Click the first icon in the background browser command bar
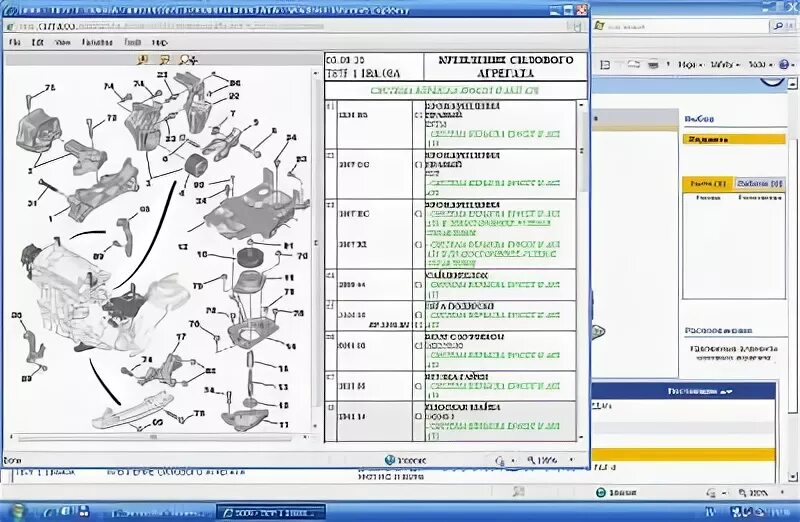The width and height of the screenshot is (800, 522). point(605,65)
